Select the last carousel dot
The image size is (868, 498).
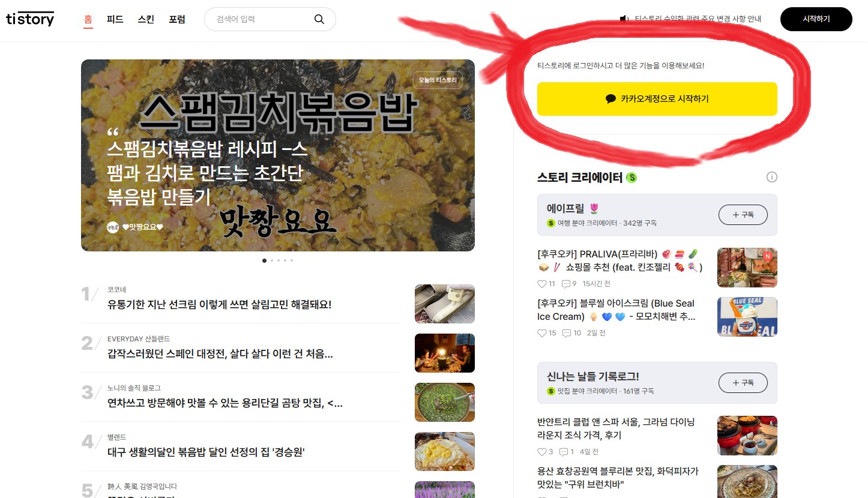(x=292, y=260)
